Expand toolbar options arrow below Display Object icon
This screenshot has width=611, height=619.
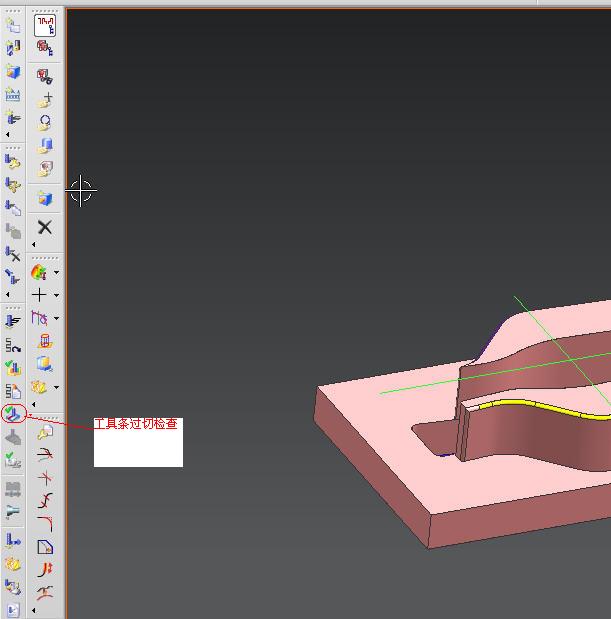[x=8, y=294]
